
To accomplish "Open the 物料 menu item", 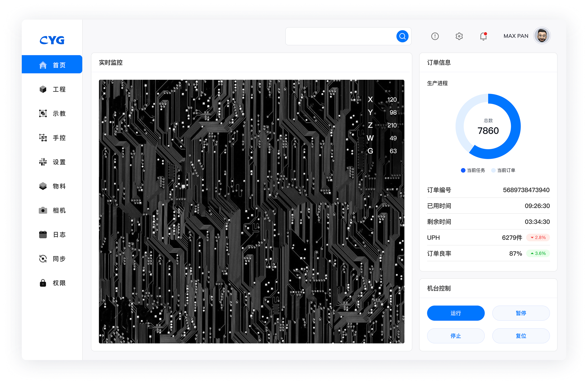I will click(x=52, y=186).
